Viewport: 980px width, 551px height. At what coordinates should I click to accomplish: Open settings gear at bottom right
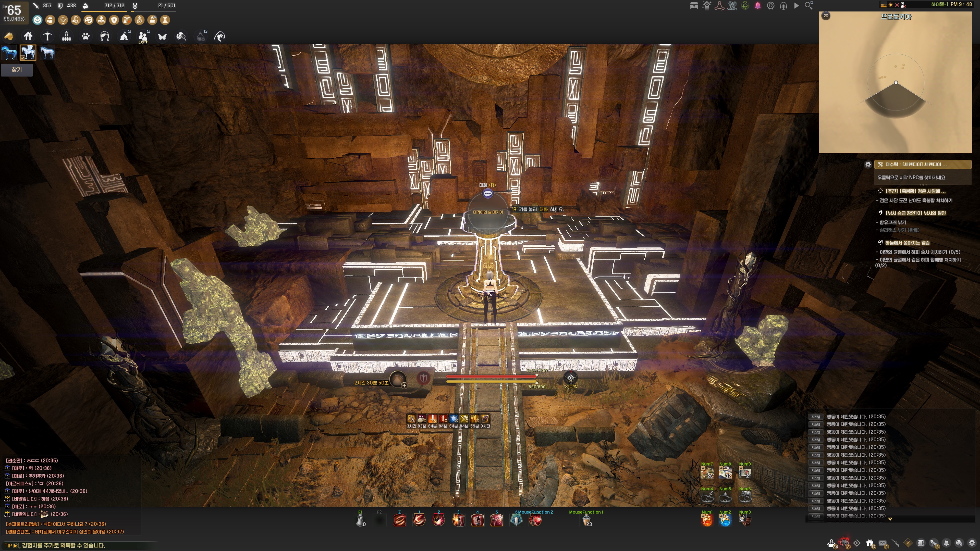coord(972,543)
